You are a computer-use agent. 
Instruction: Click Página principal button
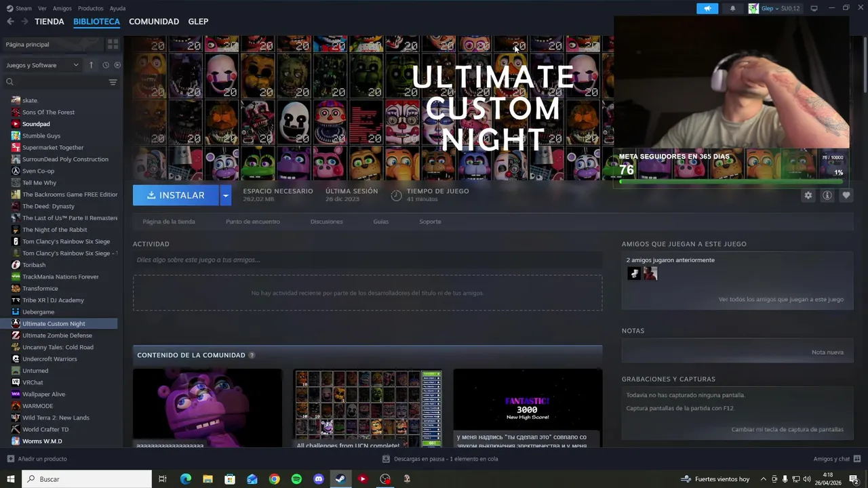pos(53,44)
